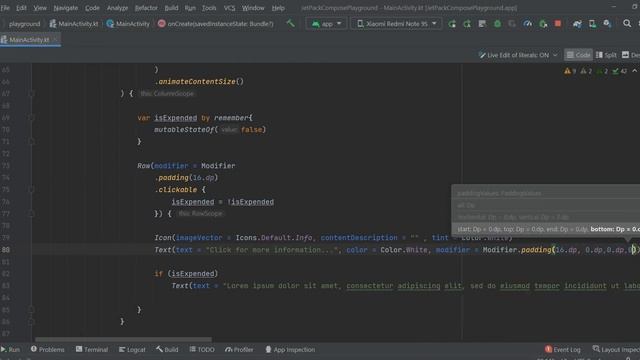This screenshot has height=360, width=640.
Task: Open the Edit menu
Action: click(x=21, y=8)
